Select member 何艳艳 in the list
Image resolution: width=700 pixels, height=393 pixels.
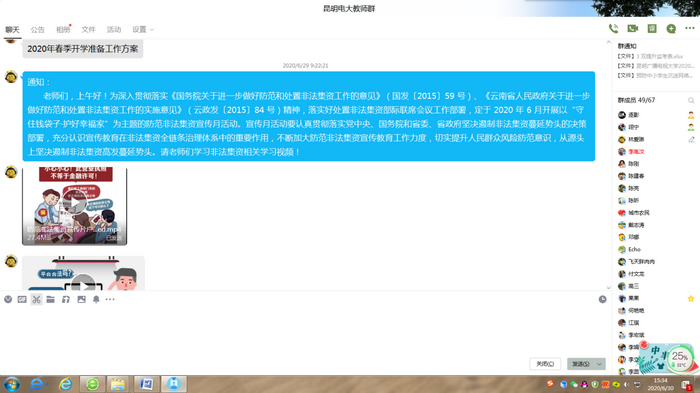(x=631, y=310)
